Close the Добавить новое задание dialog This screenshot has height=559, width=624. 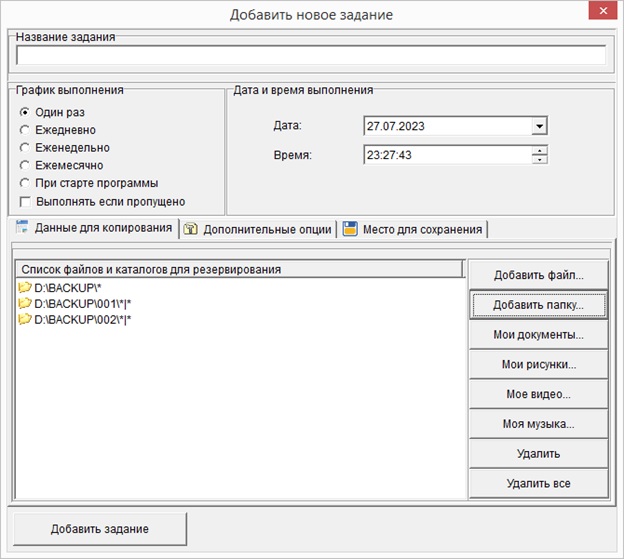point(603,11)
